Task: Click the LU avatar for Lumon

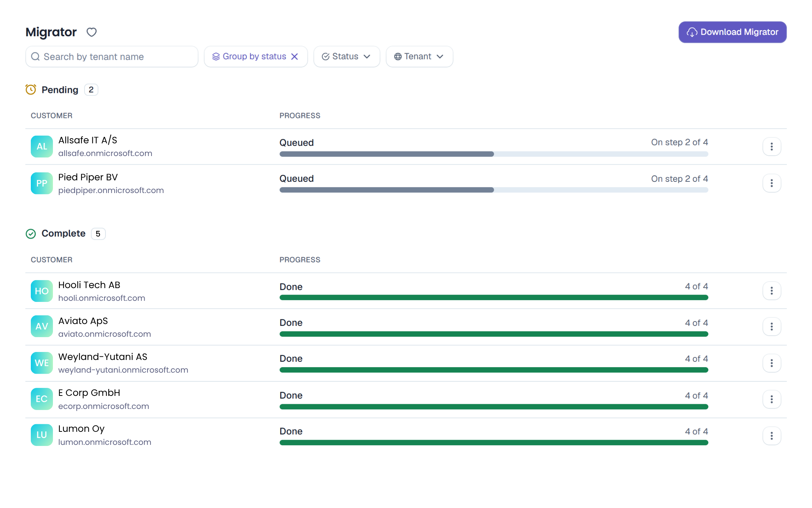Action: 42,435
